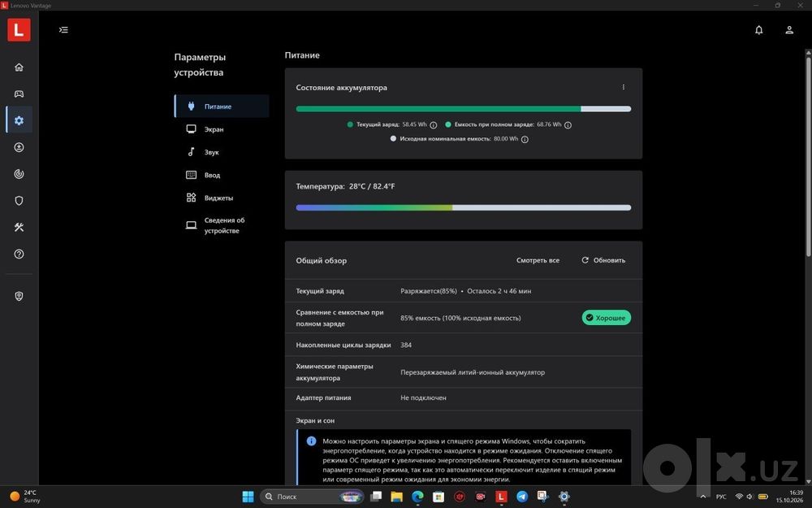Click info icon next to current charge 58.45 Wh
This screenshot has width=812, height=508.
[x=434, y=125]
